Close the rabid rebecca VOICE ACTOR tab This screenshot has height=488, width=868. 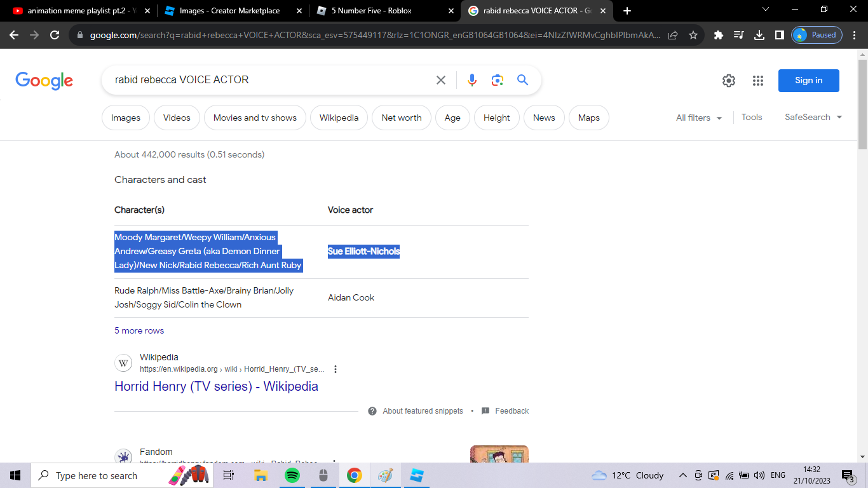(602, 11)
